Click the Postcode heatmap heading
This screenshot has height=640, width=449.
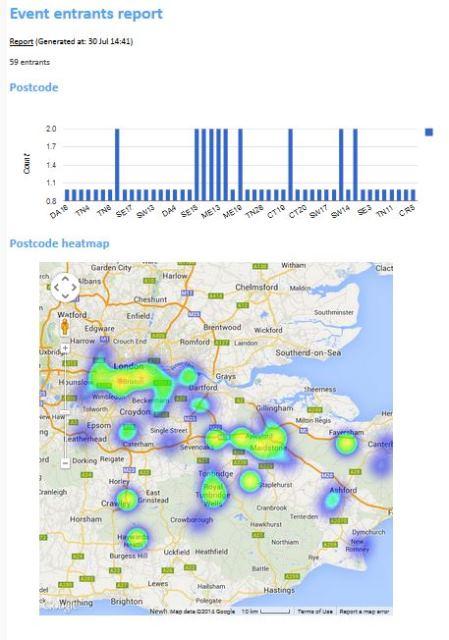60,244
